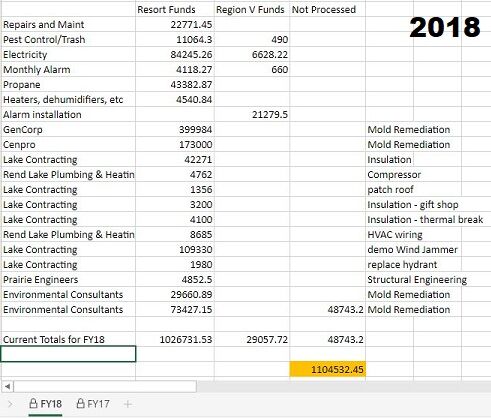The height and width of the screenshot is (418, 491).
Task: Select the 43382.87 value cell
Action: tap(175, 84)
